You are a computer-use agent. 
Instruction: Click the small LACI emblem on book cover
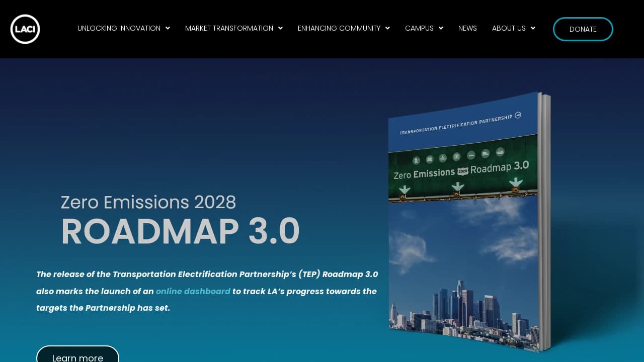(x=518, y=115)
